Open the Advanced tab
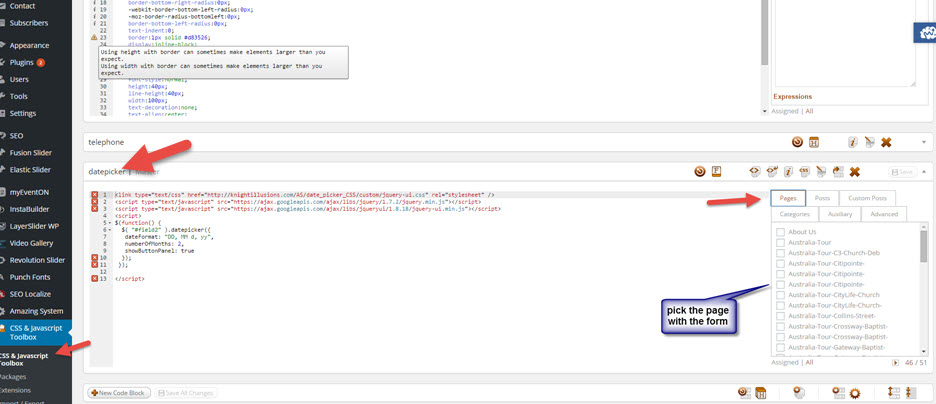Viewport: 936px width, 404px height. [x=883, y=213]
